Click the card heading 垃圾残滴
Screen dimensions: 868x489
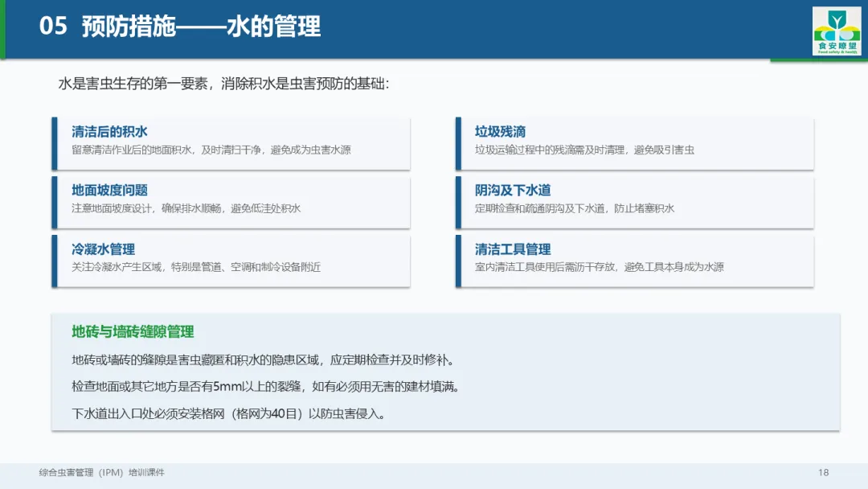click(x=500, y=132)
